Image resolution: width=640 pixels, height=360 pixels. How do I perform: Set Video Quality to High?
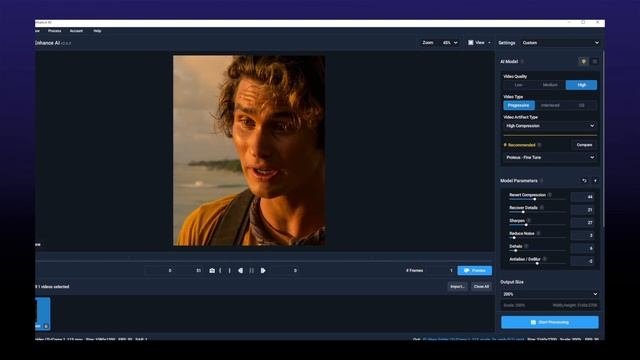(581, 85)
